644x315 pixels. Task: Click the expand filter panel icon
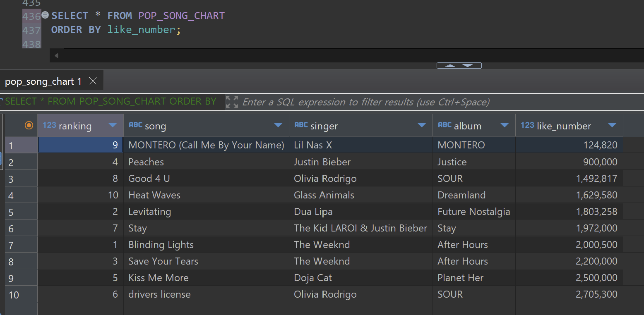pos(232,102)
